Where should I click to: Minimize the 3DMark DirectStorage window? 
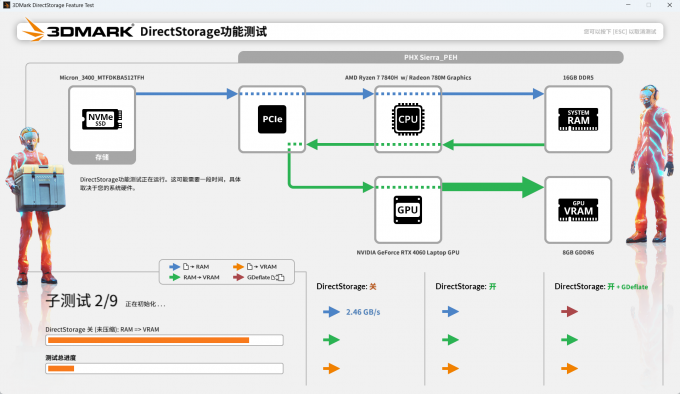point(628,5)
